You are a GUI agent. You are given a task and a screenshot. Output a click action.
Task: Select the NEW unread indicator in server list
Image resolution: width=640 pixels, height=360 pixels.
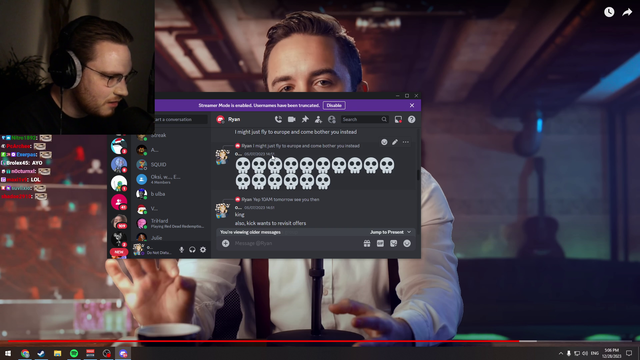[119, 252]
